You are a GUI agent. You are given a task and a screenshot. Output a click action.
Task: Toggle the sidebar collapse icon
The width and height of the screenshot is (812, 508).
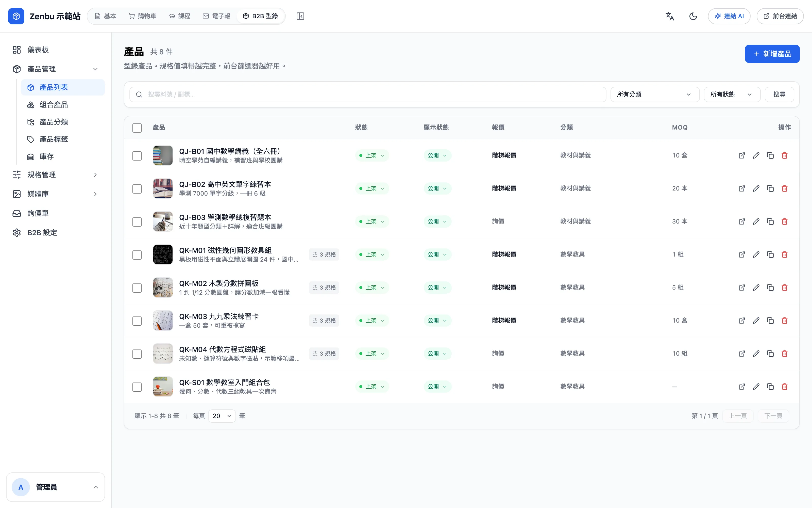tap(300, 16)
